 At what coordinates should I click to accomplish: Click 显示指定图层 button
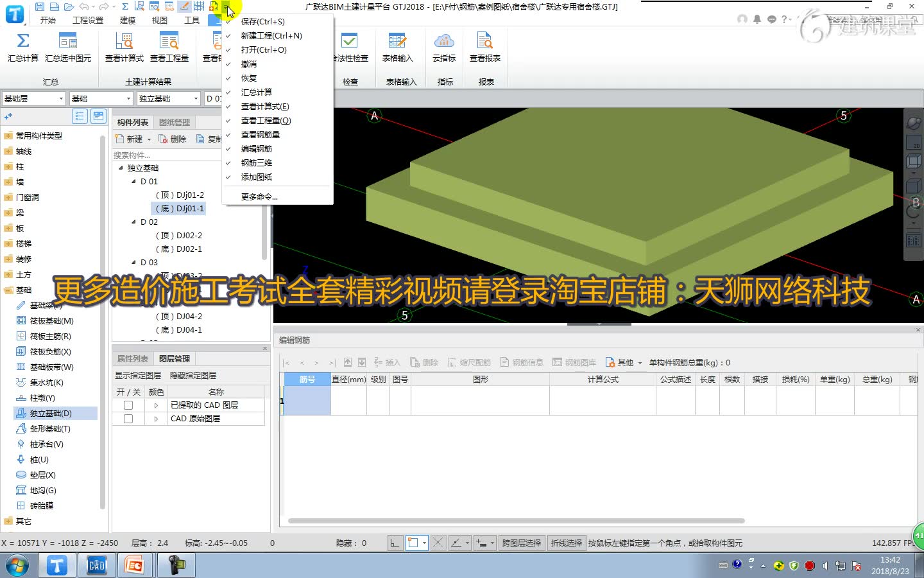click(x=138, y=376)
